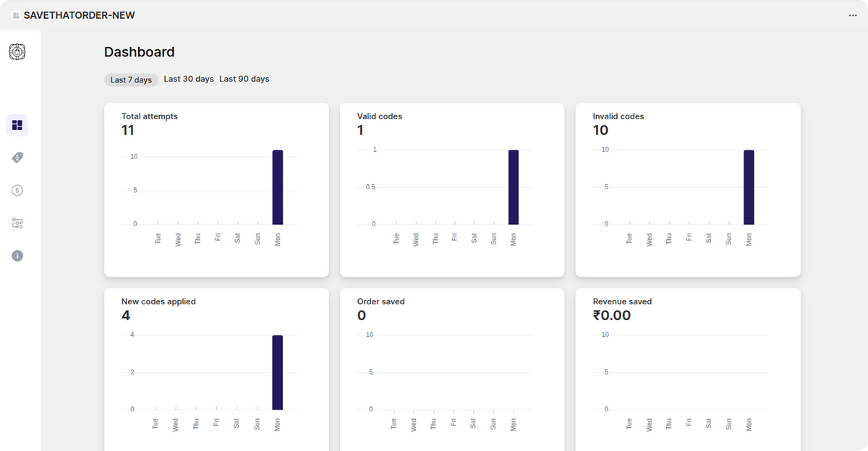Click the Monday bar in New codes applied chart
This screenshot has width=868, height=451.
277,372
